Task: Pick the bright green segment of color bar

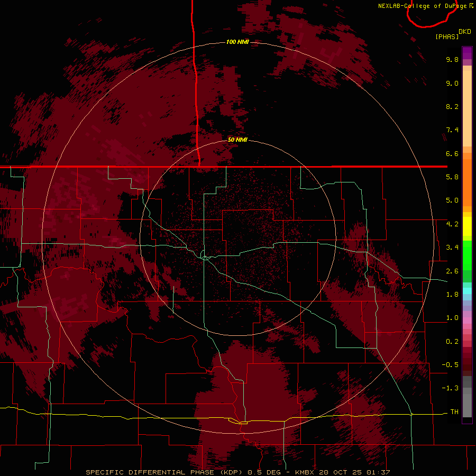Action: coord(467,255)
